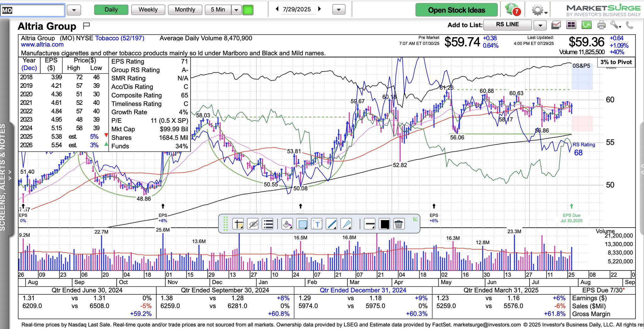Grab the drawing toolbar dotted handle

point(225,224)
